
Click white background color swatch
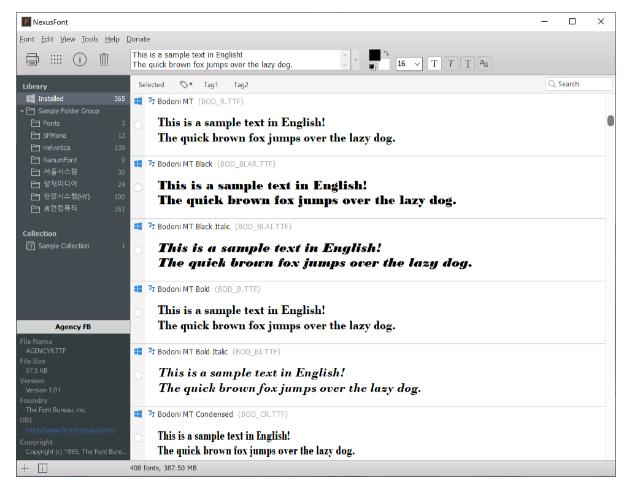384,65
